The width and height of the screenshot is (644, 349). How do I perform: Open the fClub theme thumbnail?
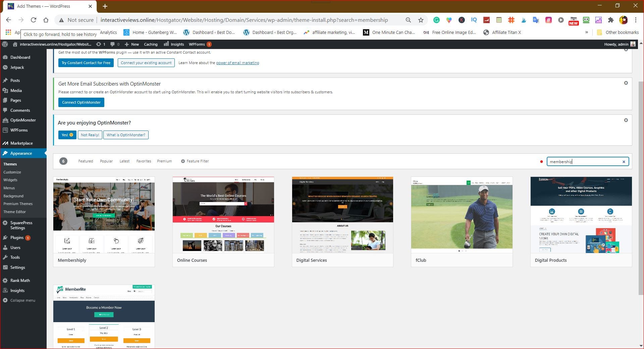click(x=462, y=215)
